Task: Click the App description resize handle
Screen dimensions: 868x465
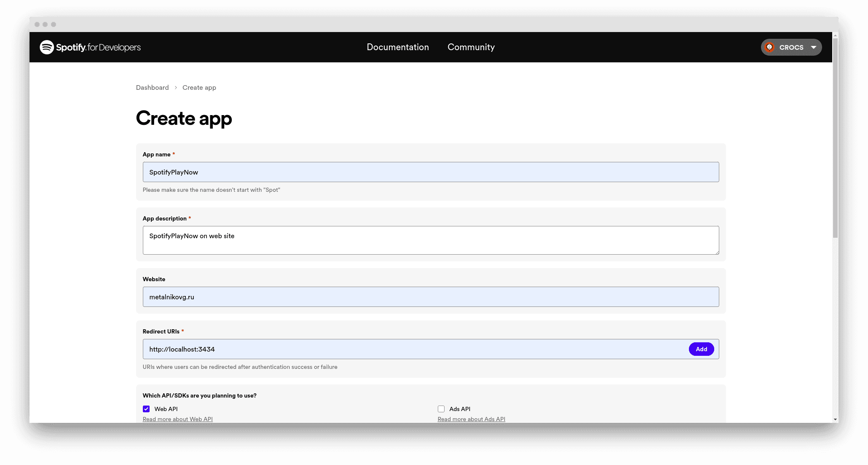Action: click(717, 252)
